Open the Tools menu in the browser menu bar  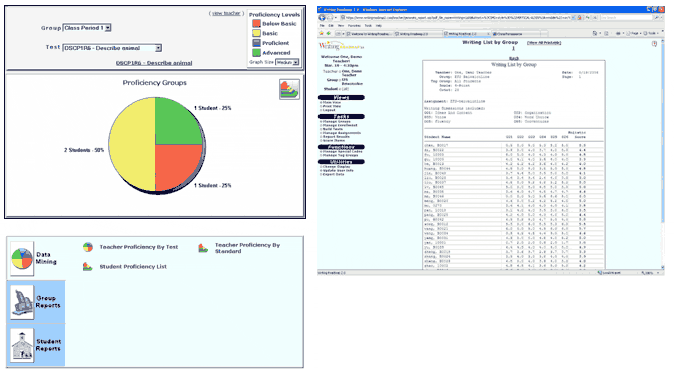tap(368, 26)
